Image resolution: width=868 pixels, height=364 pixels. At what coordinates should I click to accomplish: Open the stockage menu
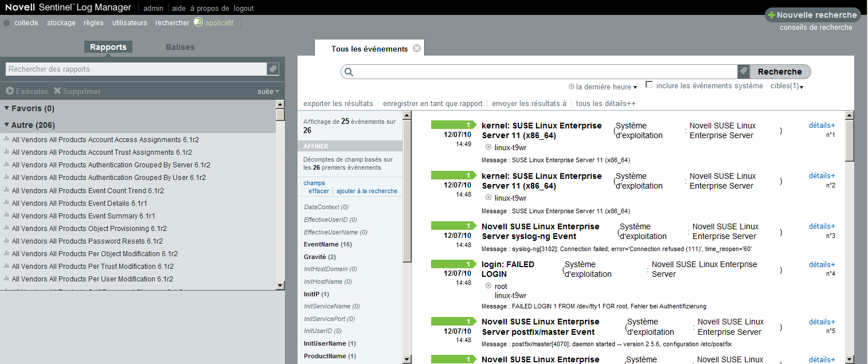pyautogui.click(x=61, y=23)
